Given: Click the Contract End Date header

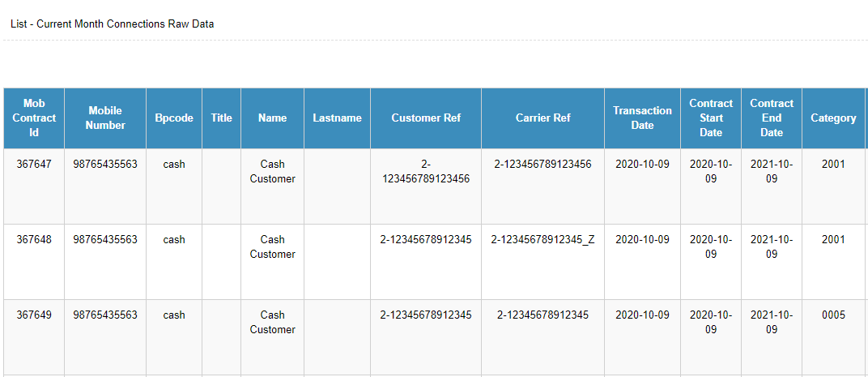Looking at the screenshot, I should [772, 118].
